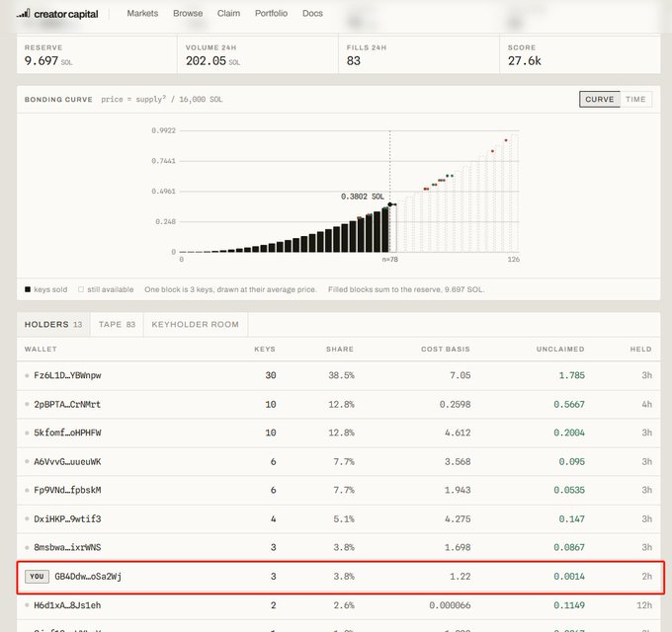
Task: Open the Markets nav item
Action: [142, 13]
